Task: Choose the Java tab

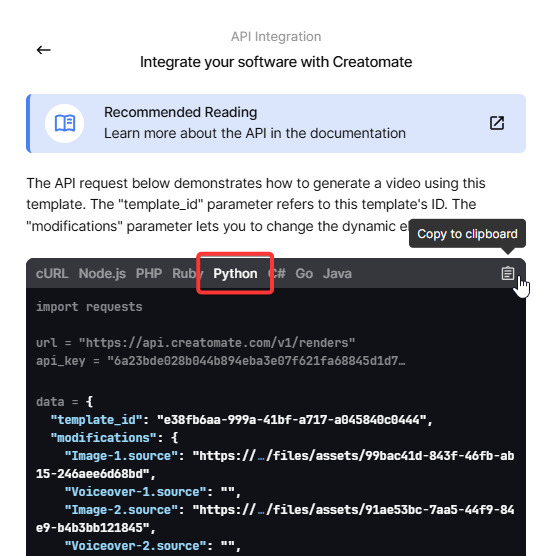Action: tap(337, 273)
